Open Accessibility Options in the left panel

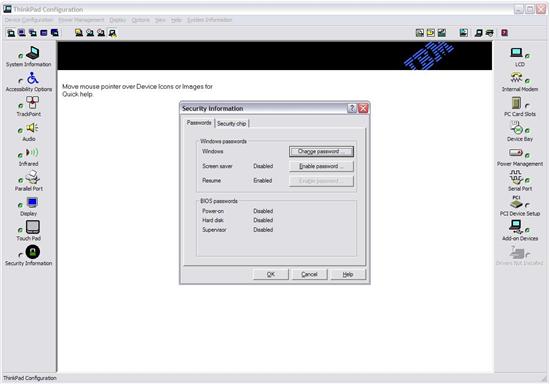click(x=33, y=78)
